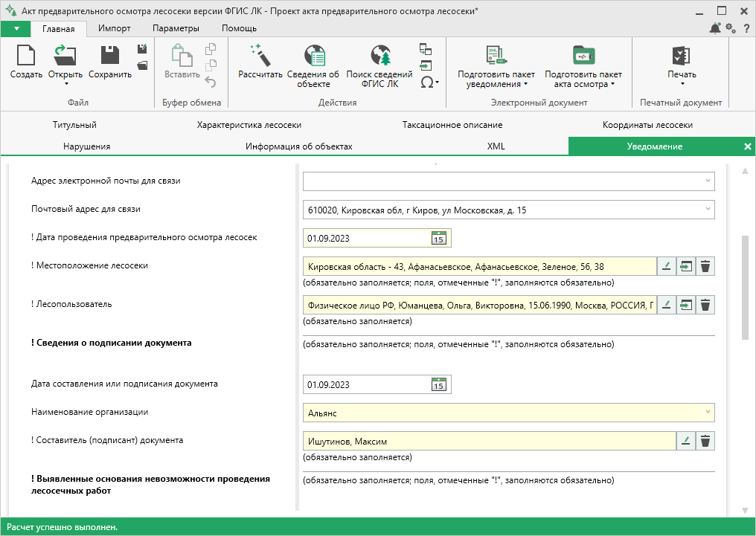The height and width of the screenshot is (536, 756).
Task: Open the Открыть dropdown arrow
Action: click(66, 84)
